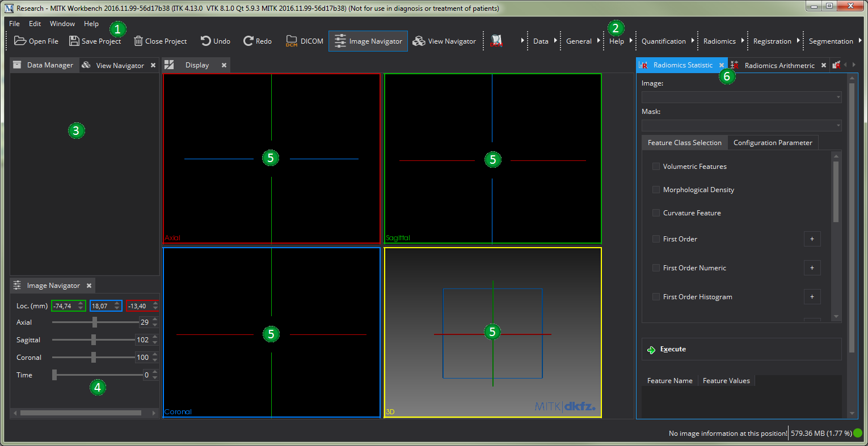Expand the Radiomics toolbar arrow
868x446 pixels.
coord(743,41)
